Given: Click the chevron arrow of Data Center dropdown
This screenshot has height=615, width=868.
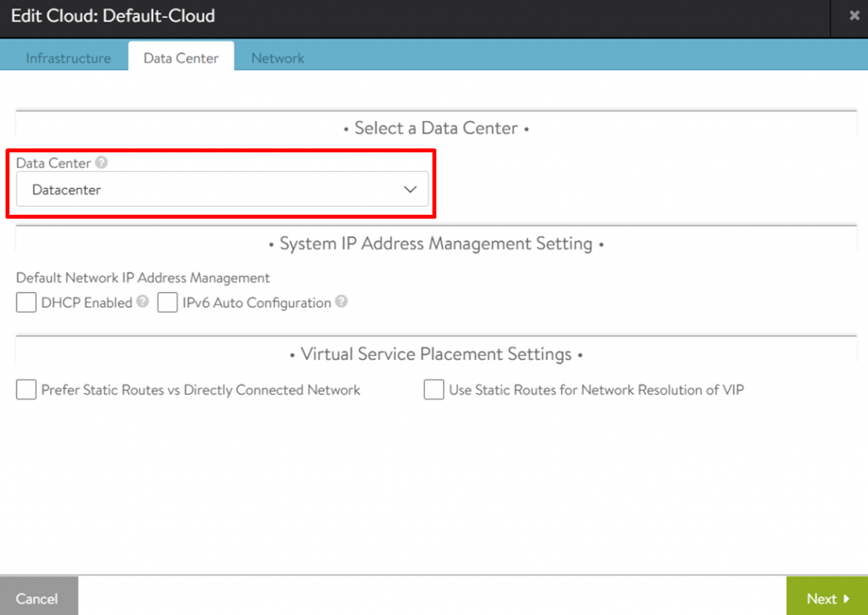Looking at the screenshot, I should point(410,189).
